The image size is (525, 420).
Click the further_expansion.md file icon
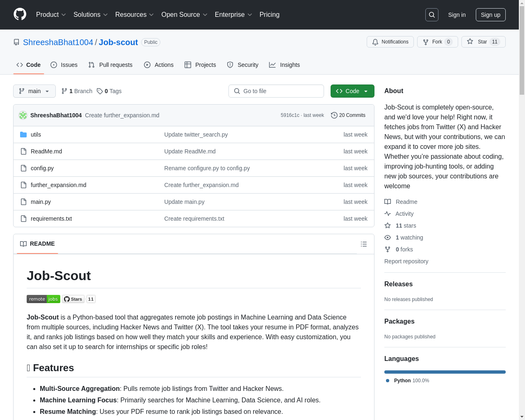[23, 185]
